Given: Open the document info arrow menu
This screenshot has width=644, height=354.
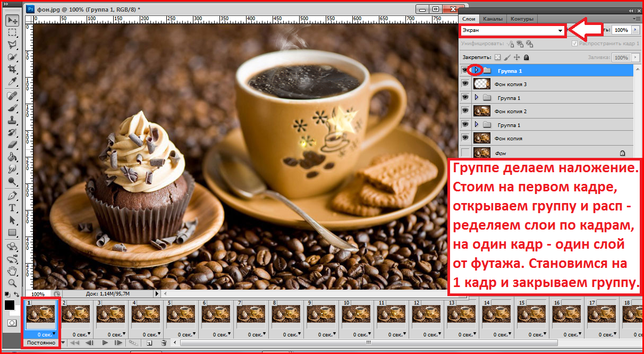Looking at the screenshot, I should tap(157, 293).
